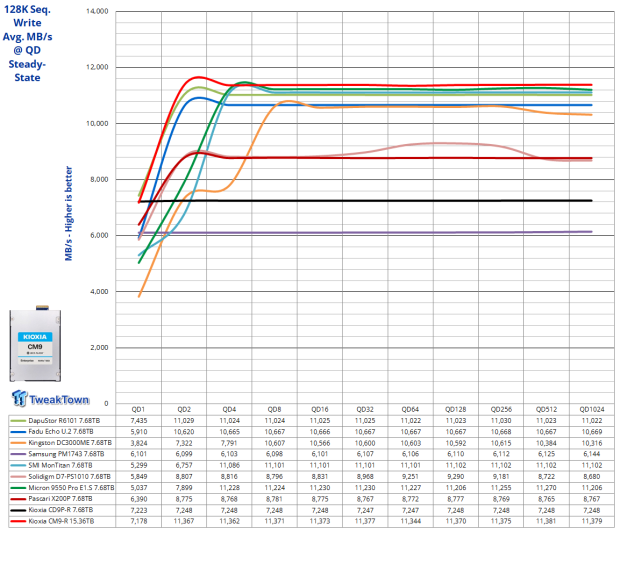Click Solidigm QD64 value 9,251
This screenshot has height=568, width=620.
pos(410,477)
